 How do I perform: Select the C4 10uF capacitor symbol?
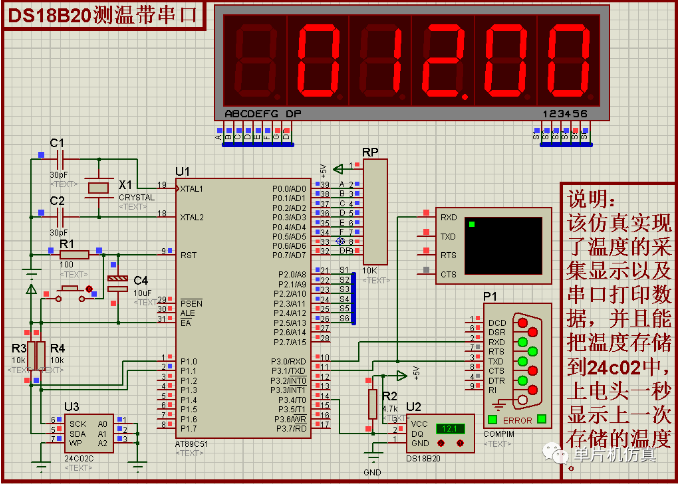(x=117, y=284)
